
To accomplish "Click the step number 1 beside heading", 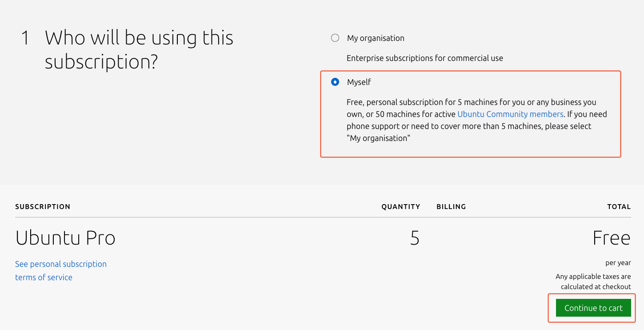I will [x=25, y=38].
